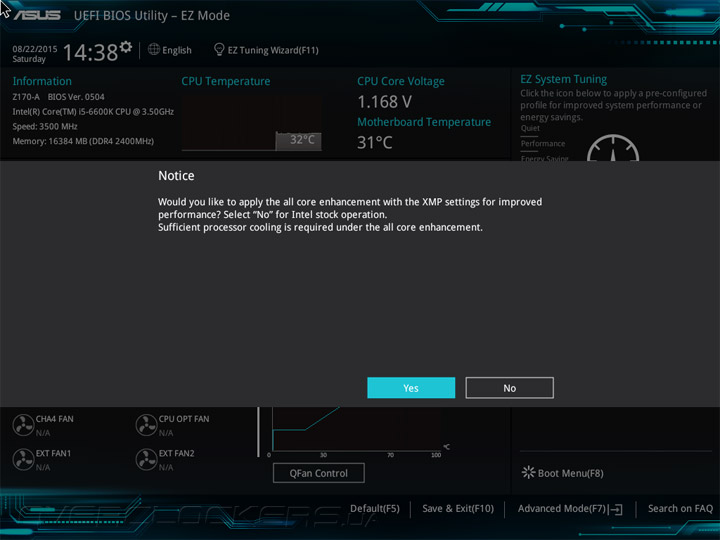720x540 pixels.
Task: Click the ASUS logo
Action: [37, 15]
